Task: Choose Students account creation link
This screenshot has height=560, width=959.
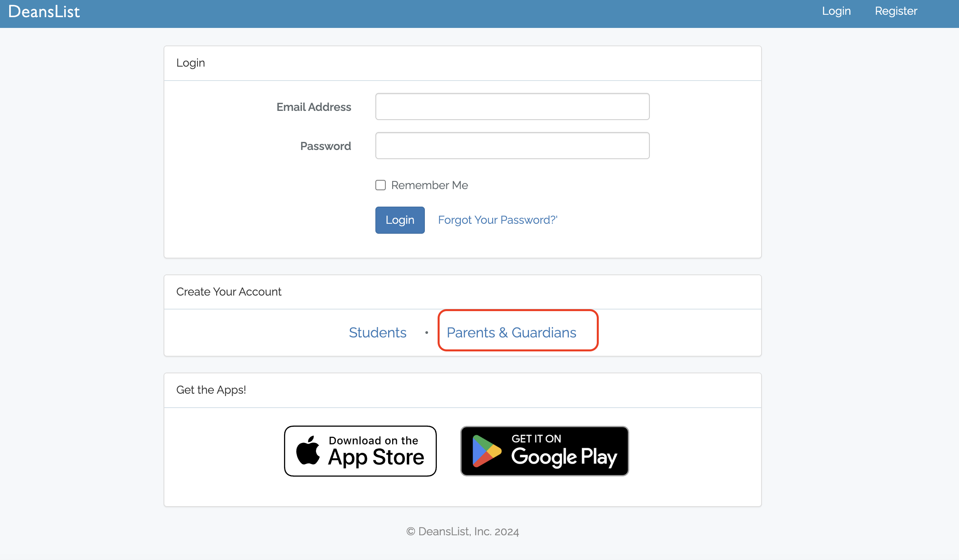Action: click(x=377, y=332)
